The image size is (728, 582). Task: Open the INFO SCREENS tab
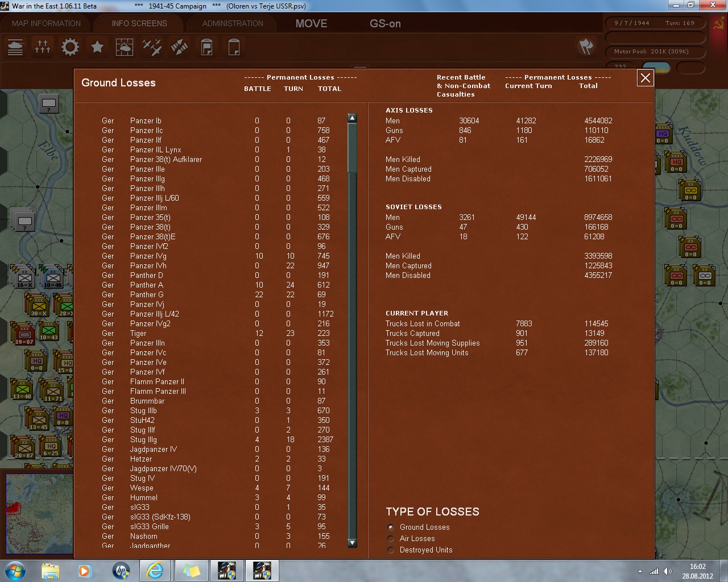click(x=139, y=23)
